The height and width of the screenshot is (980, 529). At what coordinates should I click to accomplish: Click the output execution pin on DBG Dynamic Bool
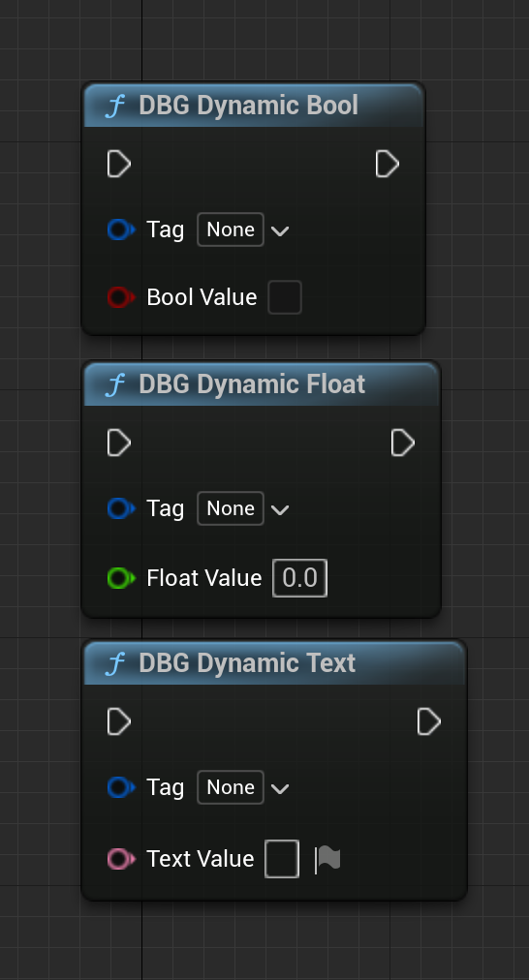(388, 164)
